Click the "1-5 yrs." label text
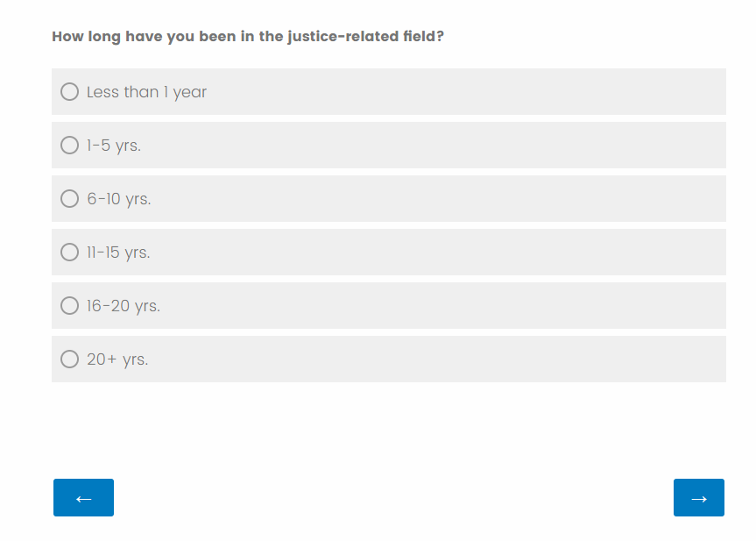Viewport: 756px width, 541px height. coord(114,146)
